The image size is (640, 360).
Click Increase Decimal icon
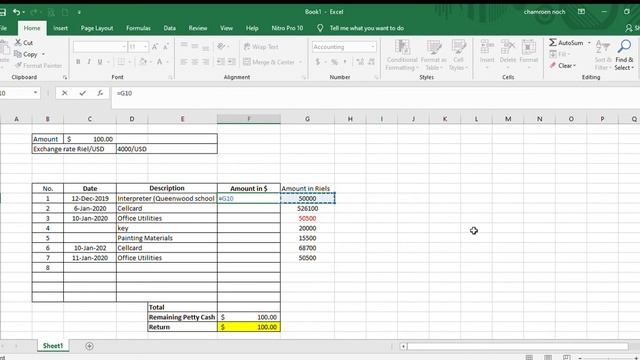[360, 62]
